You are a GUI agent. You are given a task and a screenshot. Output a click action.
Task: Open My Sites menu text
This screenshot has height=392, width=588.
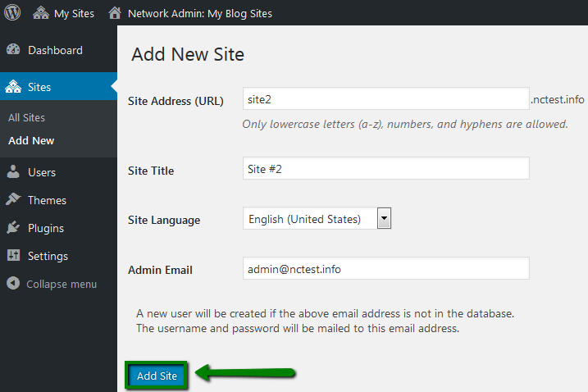tap(74, 14)
